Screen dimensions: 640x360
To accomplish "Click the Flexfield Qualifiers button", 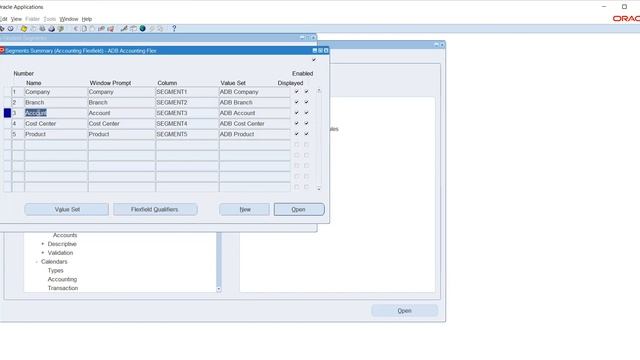I will point(155,209).
